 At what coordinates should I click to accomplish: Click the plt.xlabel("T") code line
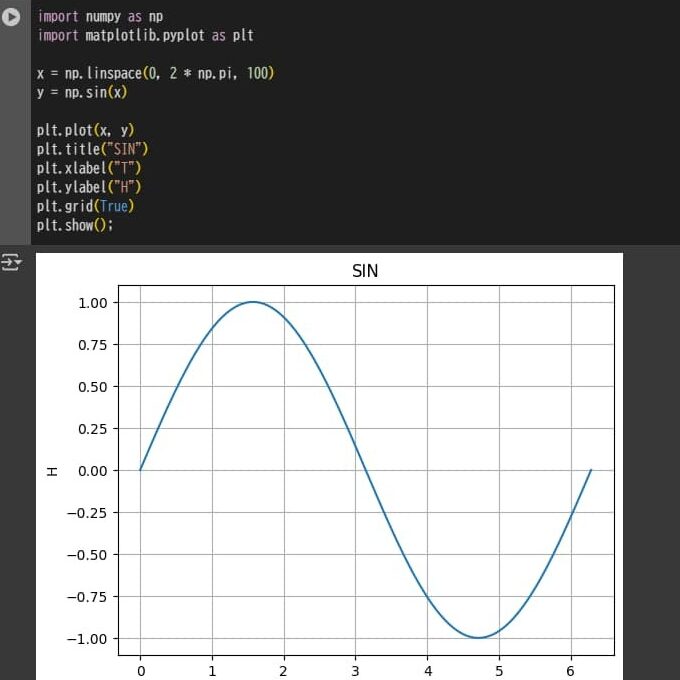pyautogui.click(x=89, y=168)
